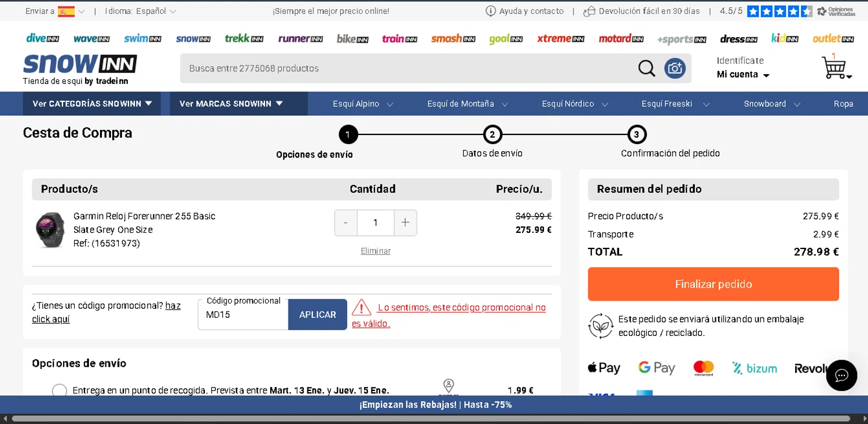Click the waveinn store logo
Viewport: 868px width, 424px height.
tap(91, 39)
